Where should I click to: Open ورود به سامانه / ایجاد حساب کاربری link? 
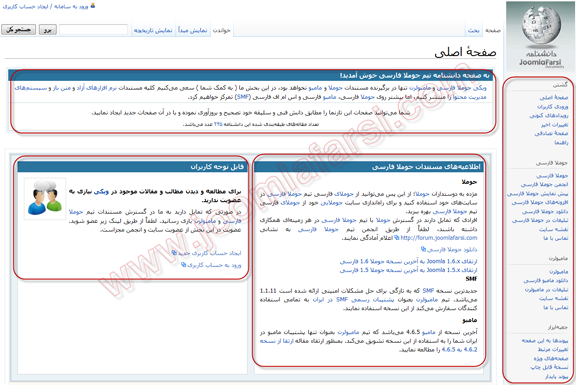[46, 7]
